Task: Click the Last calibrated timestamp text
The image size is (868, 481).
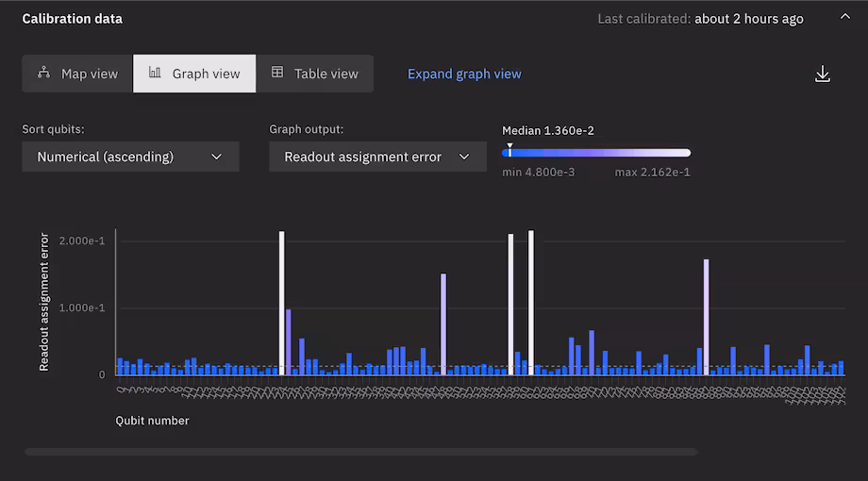Action: pos(700,19)
